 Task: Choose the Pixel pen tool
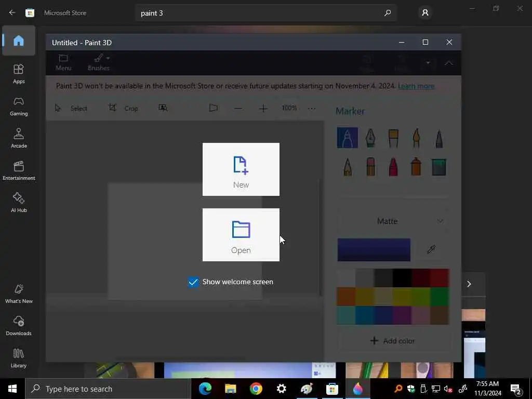pyautogui.click(x=439, y=138)
